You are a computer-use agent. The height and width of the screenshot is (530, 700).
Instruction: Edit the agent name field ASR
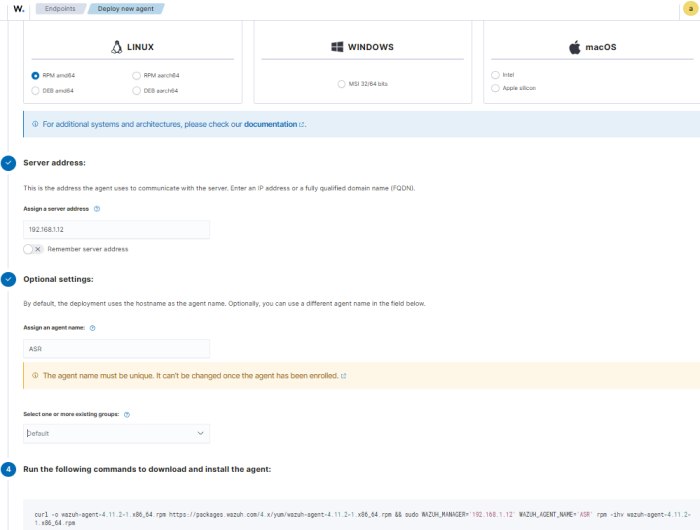tap(117, 349)
